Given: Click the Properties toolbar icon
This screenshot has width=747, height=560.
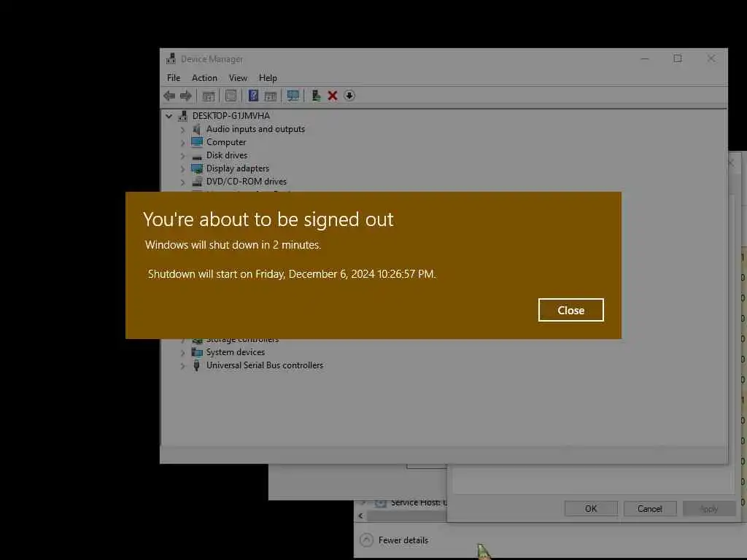Looking at the screenshot, I should (x=231, y=96).
